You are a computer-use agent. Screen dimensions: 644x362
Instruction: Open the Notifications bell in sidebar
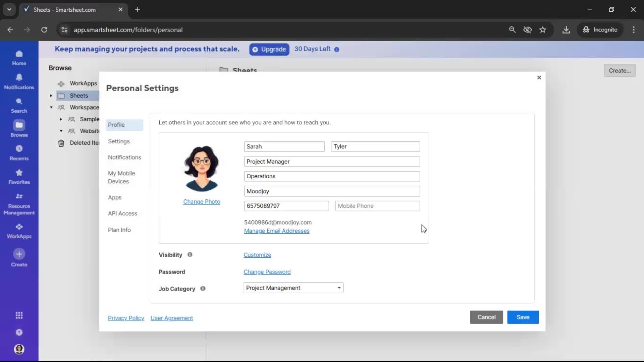click(19, 77)
